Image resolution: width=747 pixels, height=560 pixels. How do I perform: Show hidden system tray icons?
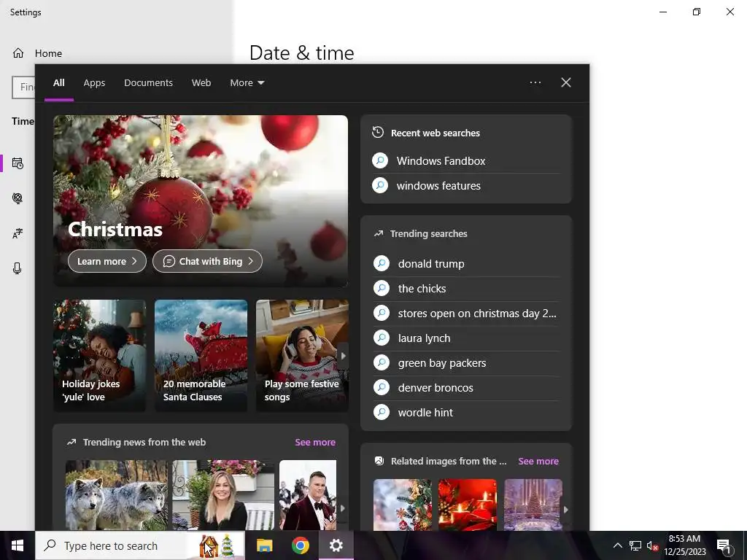(617, 545)
